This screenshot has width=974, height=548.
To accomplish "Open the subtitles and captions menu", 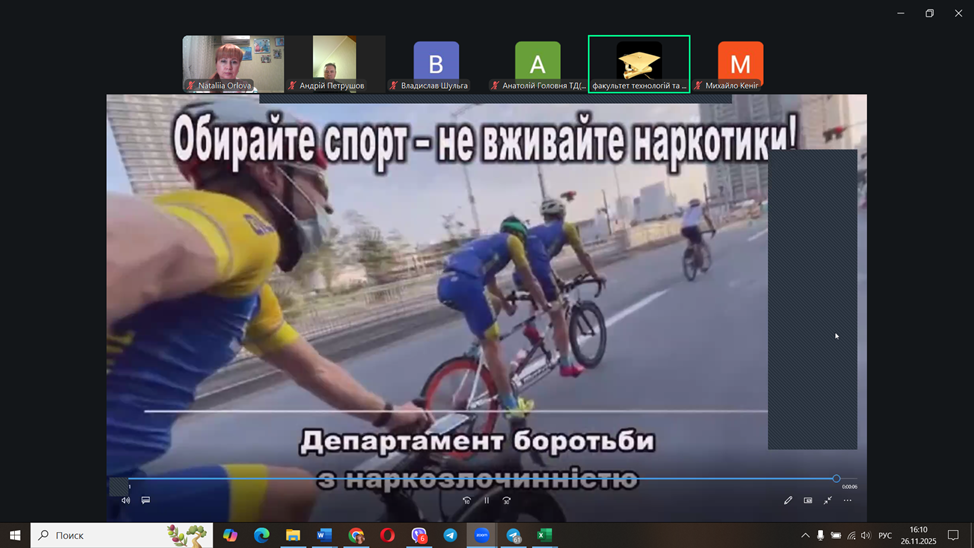I will coord(146,500).
